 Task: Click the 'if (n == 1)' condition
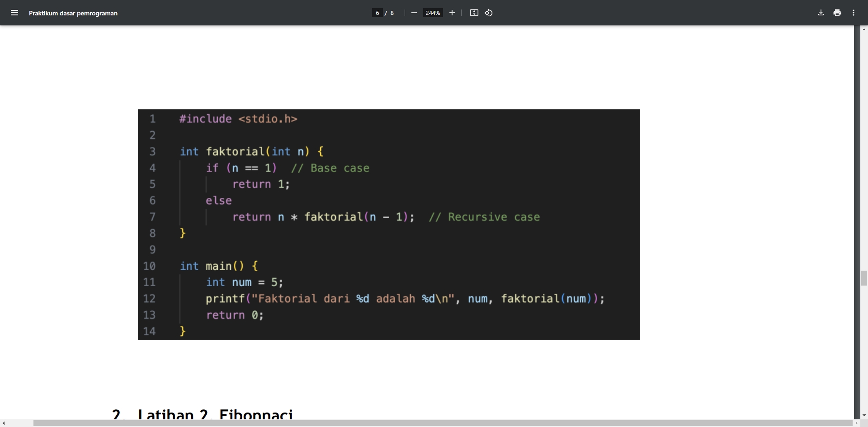(x=241, y=168)
